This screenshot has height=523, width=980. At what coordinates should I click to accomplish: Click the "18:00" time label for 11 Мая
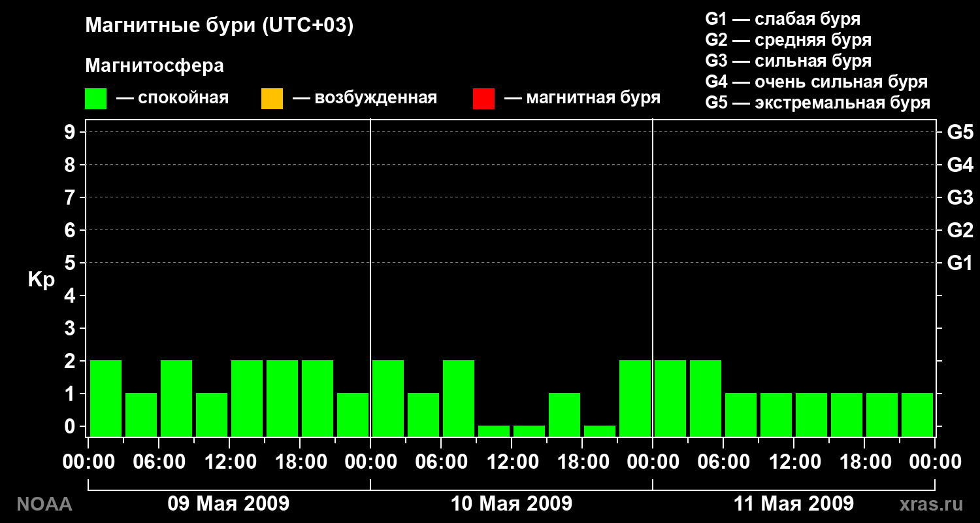coord(864,462)
